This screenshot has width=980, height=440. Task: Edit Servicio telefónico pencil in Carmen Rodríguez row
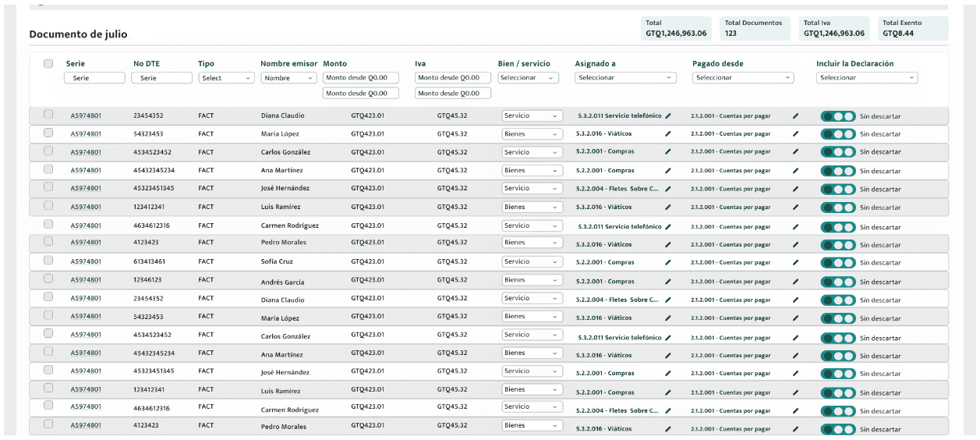click(x=667, y=226)
